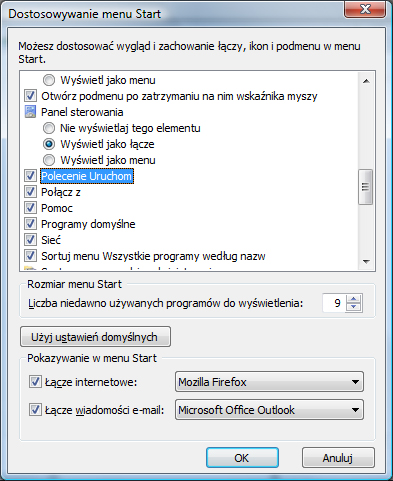Click the 'Polecenie Uruchom' highlighted label
Screen dimensions: 393x481
click(87, 176)
